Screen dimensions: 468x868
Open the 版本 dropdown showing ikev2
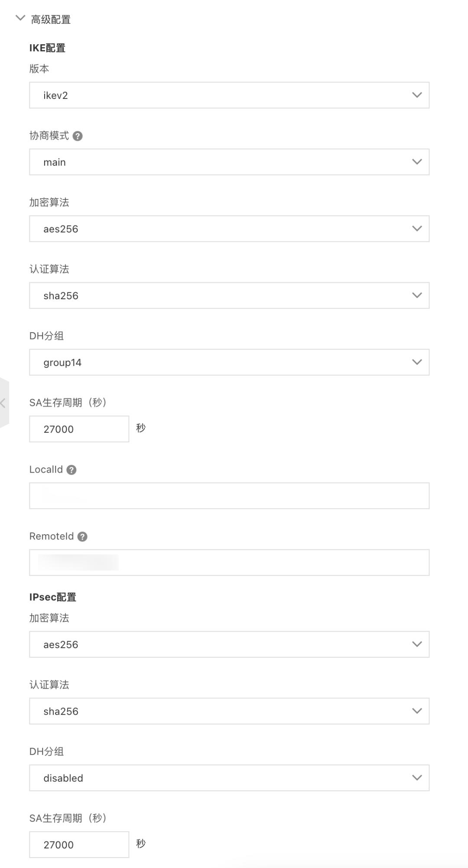229,95
